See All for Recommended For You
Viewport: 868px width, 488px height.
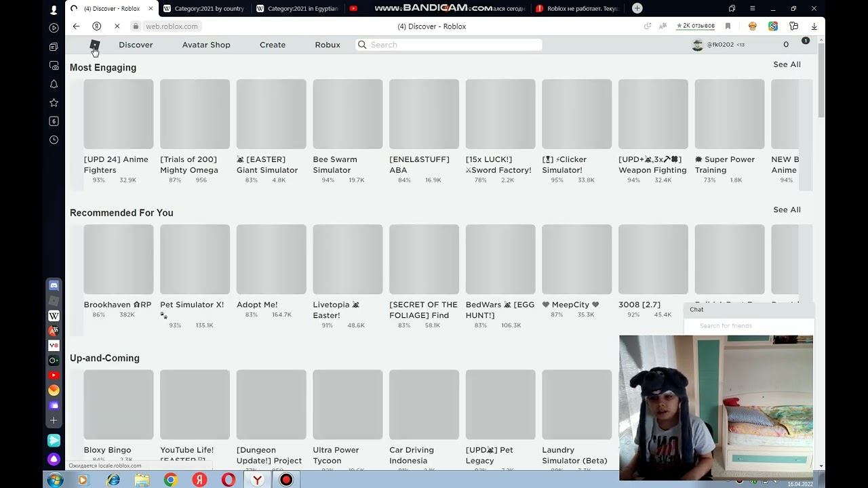point(787,209)
